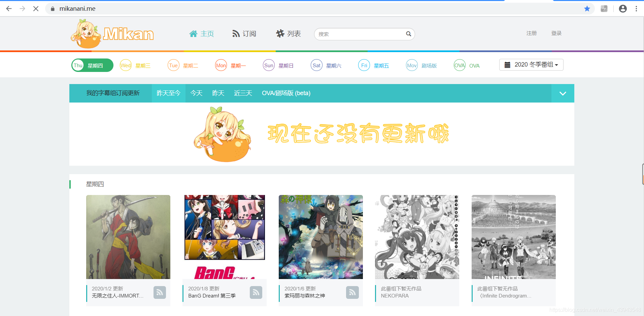Select the Wed 星期三 day filter
Viewport: 644px width, 316px height.
[135, 65]
